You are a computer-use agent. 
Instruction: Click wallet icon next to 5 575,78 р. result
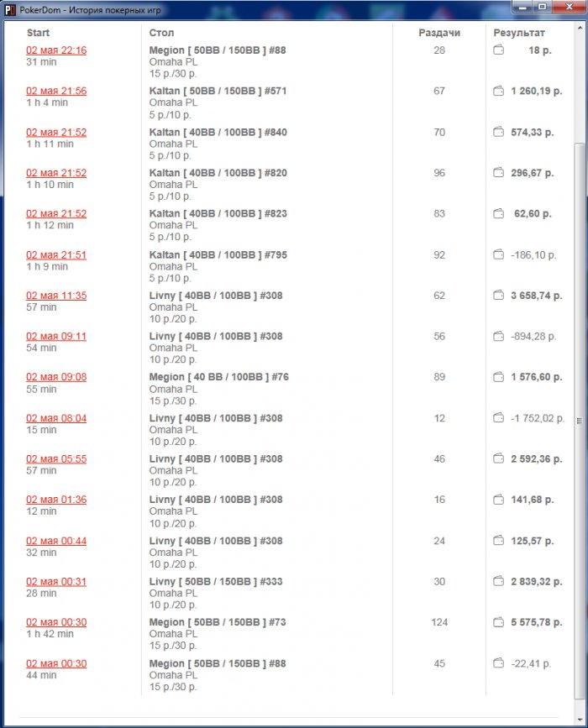tap(498, 622)
